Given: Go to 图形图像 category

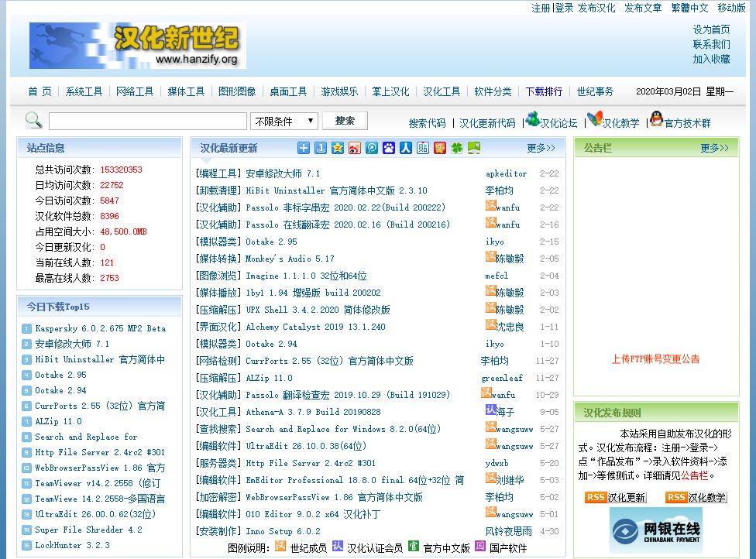Looking at the screenshot, I should point(237,91).
